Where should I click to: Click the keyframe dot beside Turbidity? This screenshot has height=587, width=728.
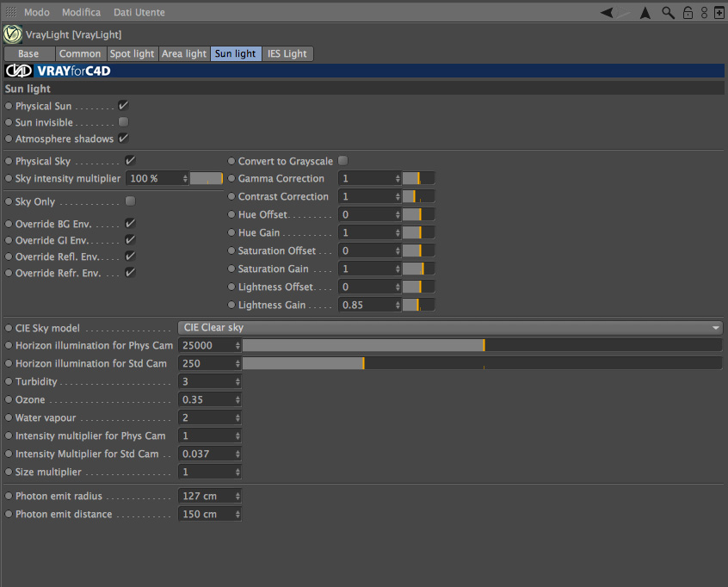point(9,381)
